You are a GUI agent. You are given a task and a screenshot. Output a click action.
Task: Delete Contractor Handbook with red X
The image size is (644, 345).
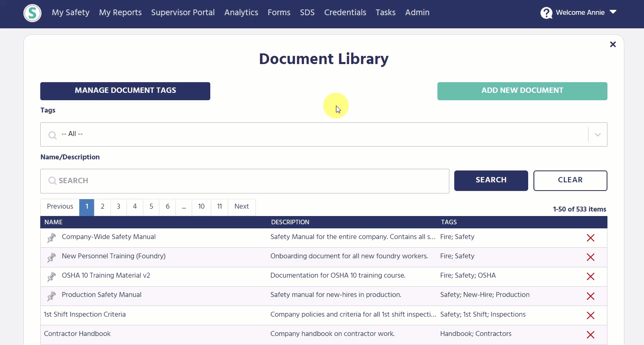click(x=591, y=335)
